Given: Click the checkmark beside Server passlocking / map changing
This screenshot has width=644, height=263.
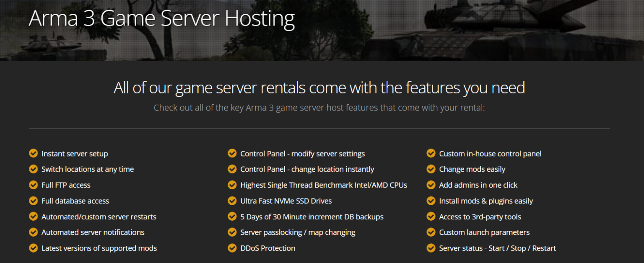Looking at the screenshot, I should tap(232, 232).
